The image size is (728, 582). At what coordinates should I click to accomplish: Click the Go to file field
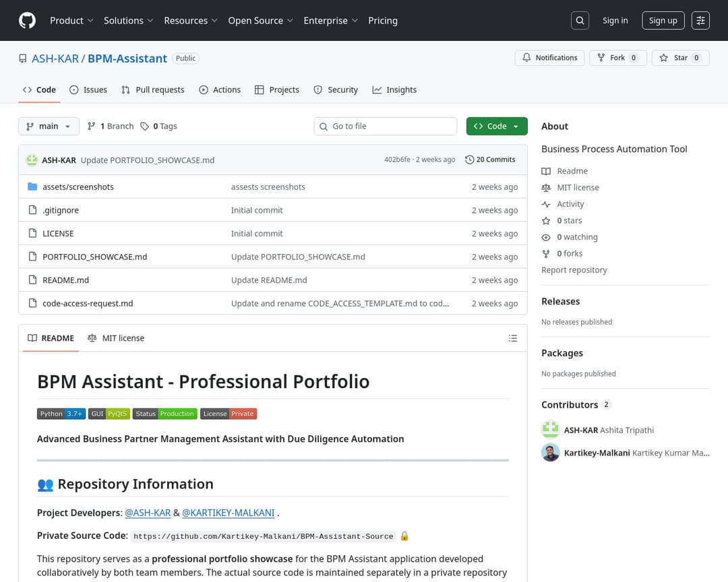click(391, 126)
